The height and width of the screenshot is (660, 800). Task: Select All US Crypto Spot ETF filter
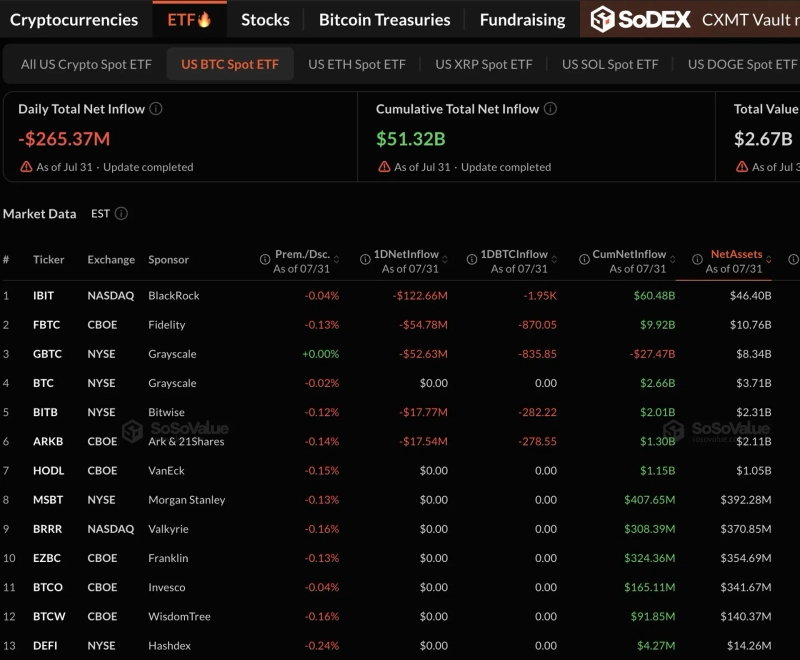coord(86,64)
